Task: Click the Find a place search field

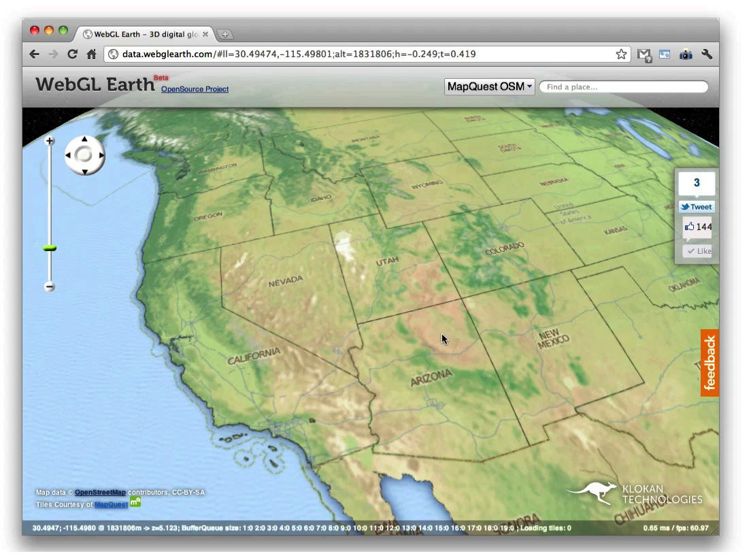Action: coord(624,86)
